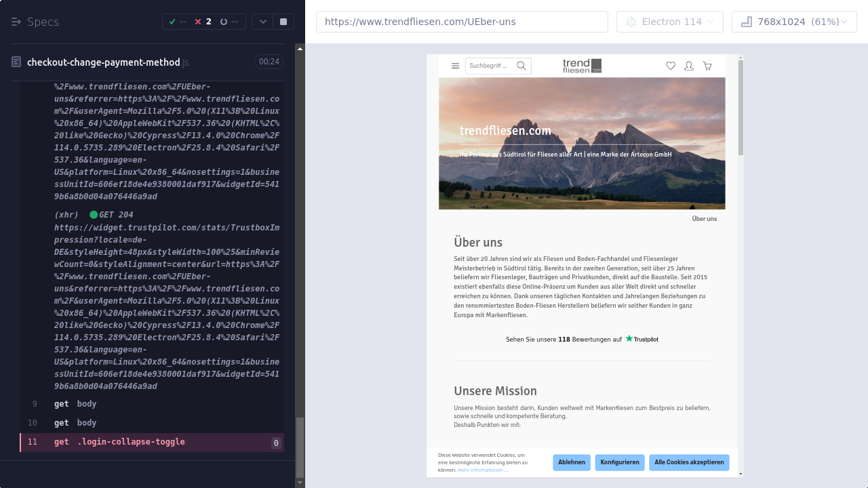Viewport: 868px width, 488px height.
Task: Open the run options chevron dropdown
Action: pyautogui.click(x=263, y=22)
